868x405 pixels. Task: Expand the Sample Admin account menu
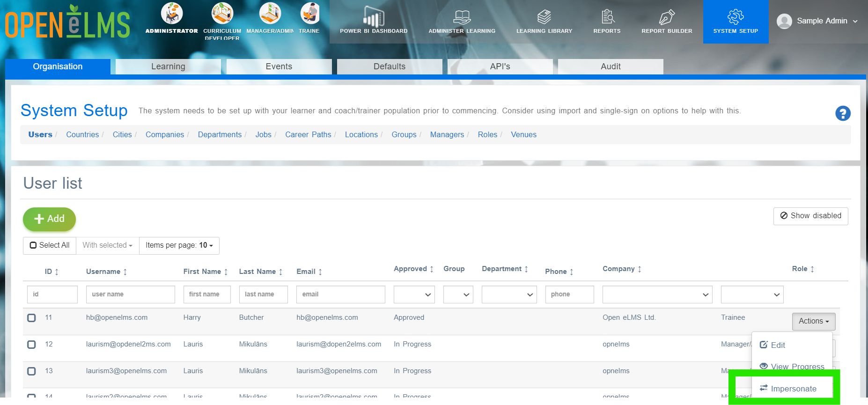pyautogui.click(x=817, y=21)
